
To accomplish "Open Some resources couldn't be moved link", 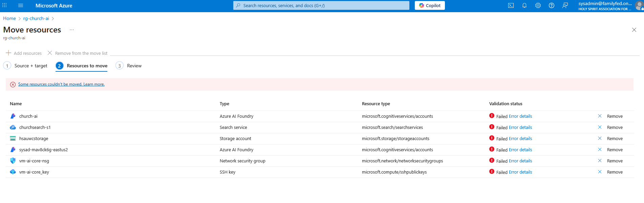I will point(61,84).
